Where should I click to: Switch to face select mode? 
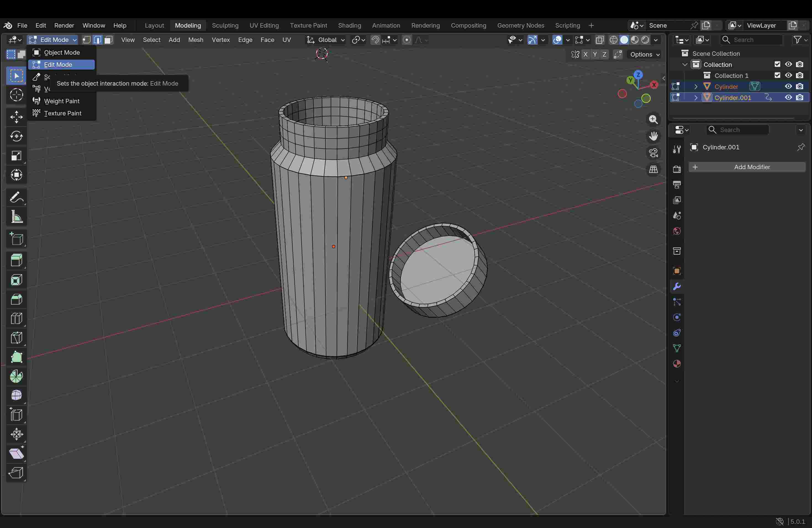click(109, 40)
